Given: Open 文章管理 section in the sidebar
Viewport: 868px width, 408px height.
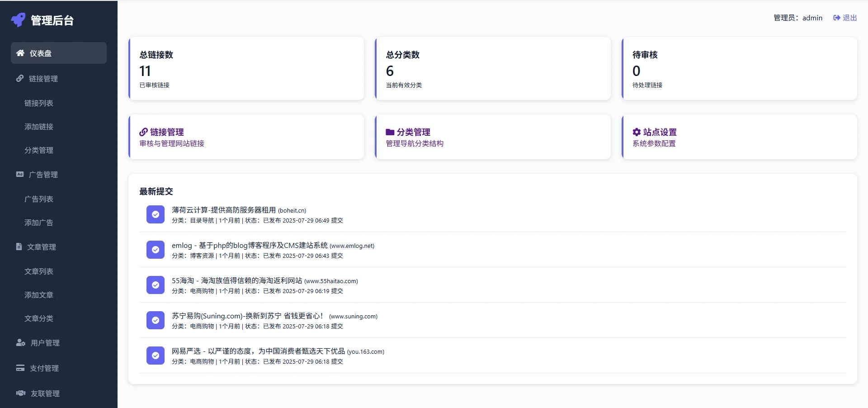Looking at the screenshot, I should coord(59,247).
